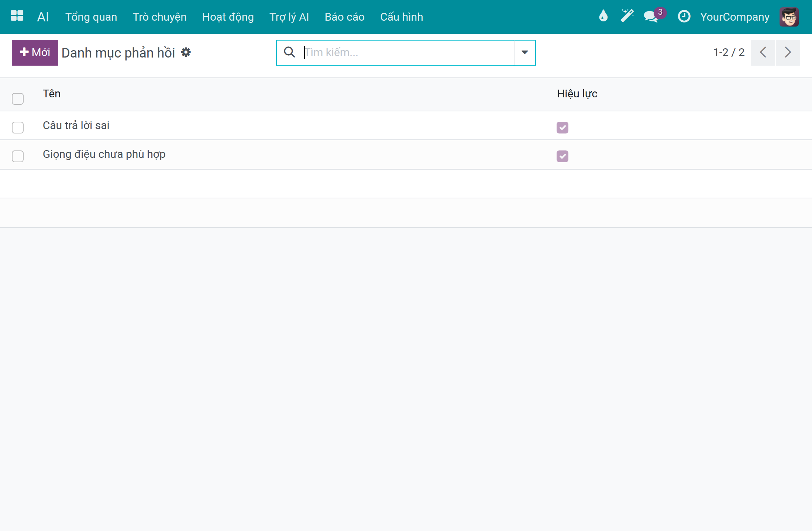Image resolution: width=812 pixels, height=531 pixels.
Task: Click the Danh mục phản hồi title
Action: (118, 53)
